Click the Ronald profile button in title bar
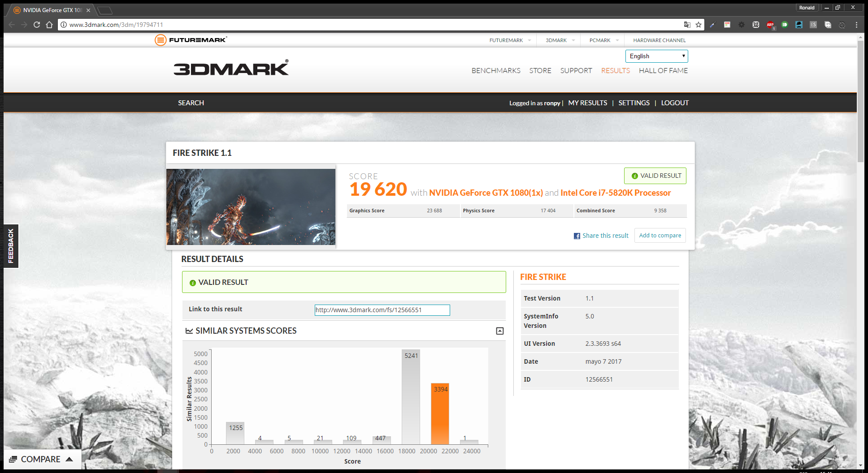868x473 pixels. (807, 8)
